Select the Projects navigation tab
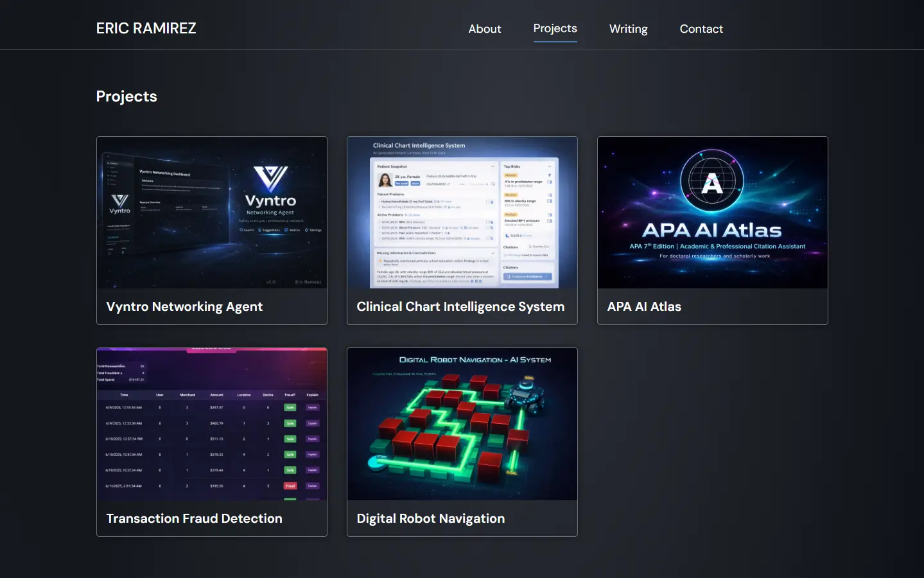 tap(555, 29)
